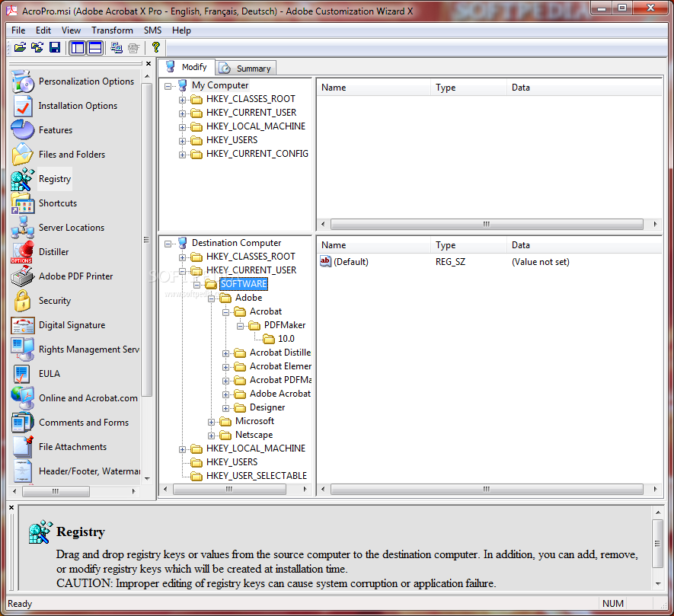Open Installation Options icon
This screenshot has height=616, width=674.
[22, 106]
